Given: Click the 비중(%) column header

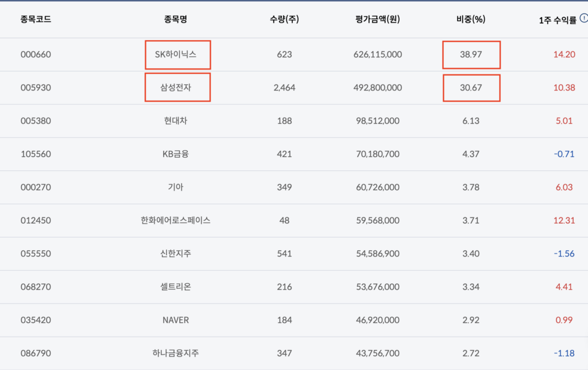Looking at the screenshot, I should [470, 19].
